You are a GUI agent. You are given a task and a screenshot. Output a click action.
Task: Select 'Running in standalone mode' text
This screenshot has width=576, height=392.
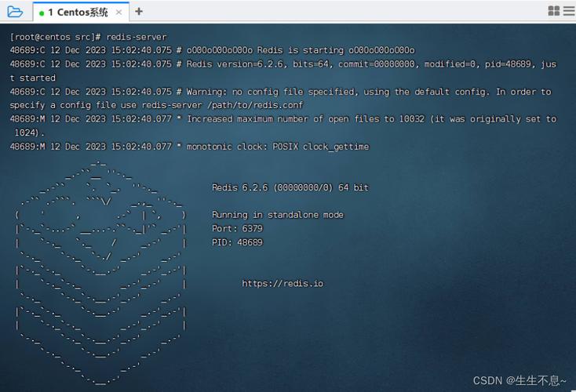pos(278,215)
